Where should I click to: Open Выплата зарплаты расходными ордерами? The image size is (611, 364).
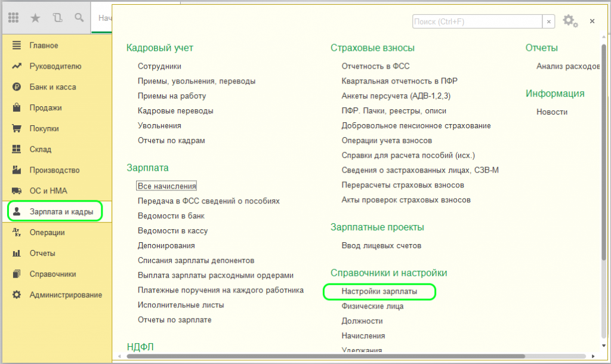coord(215,275)
